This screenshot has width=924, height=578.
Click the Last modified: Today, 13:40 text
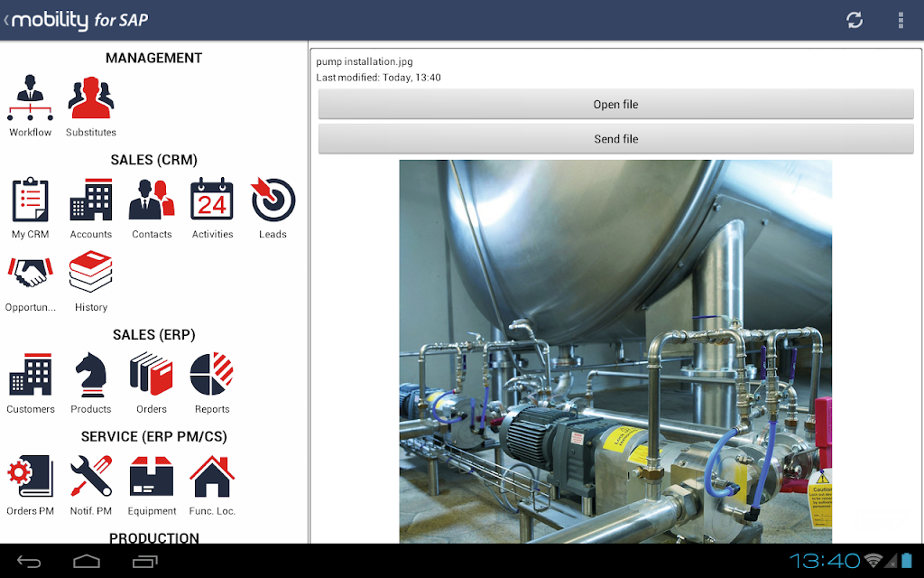click(x=378, y=78)
